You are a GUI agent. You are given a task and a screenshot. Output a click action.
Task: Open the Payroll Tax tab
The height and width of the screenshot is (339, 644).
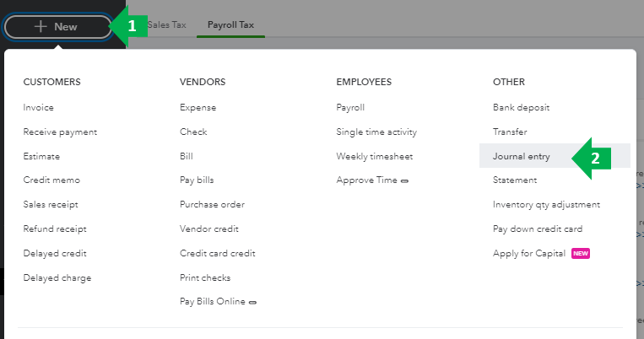coord(230,25)
